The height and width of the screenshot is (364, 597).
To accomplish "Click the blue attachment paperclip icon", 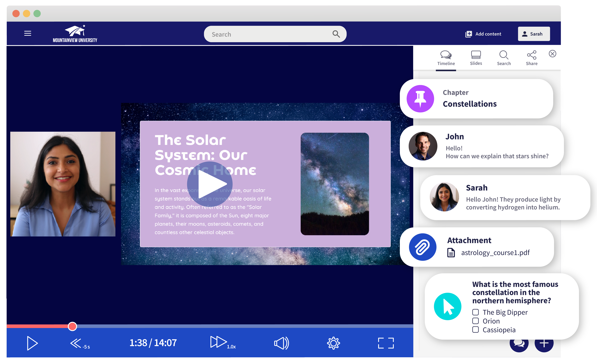I will point(422,247).
